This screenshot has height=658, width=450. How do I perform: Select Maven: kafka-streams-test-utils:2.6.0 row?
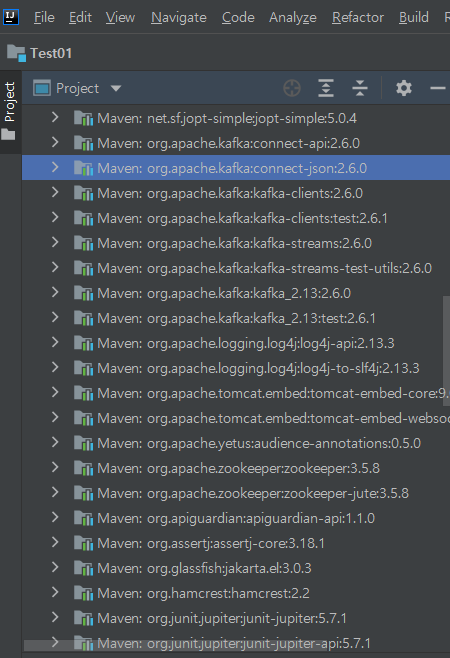[236, 268]
